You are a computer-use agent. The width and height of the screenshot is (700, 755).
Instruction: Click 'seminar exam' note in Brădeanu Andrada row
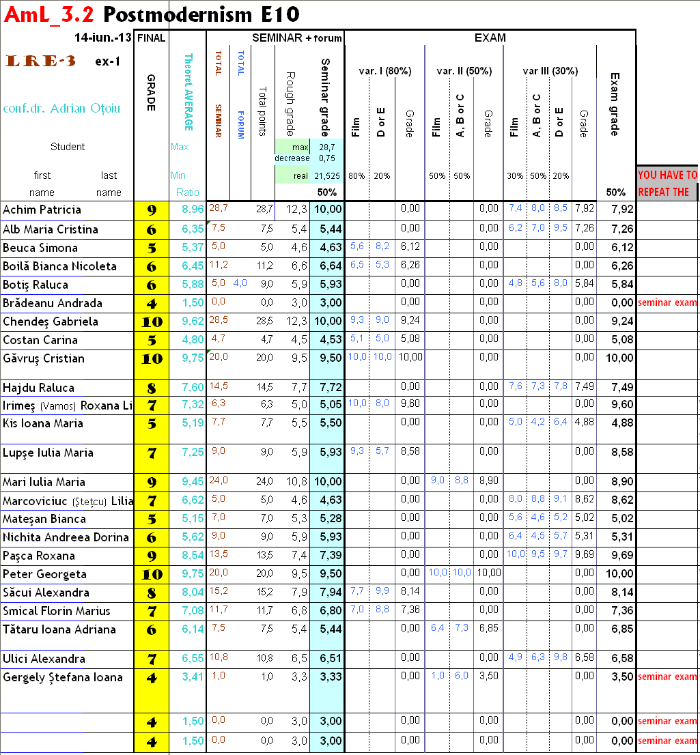pos(667,303)
